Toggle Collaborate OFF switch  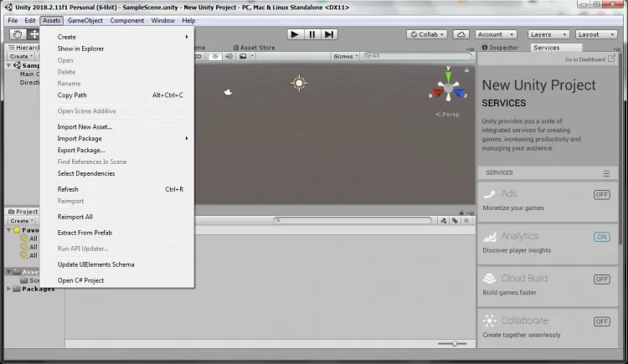click(x=601, y=321)
